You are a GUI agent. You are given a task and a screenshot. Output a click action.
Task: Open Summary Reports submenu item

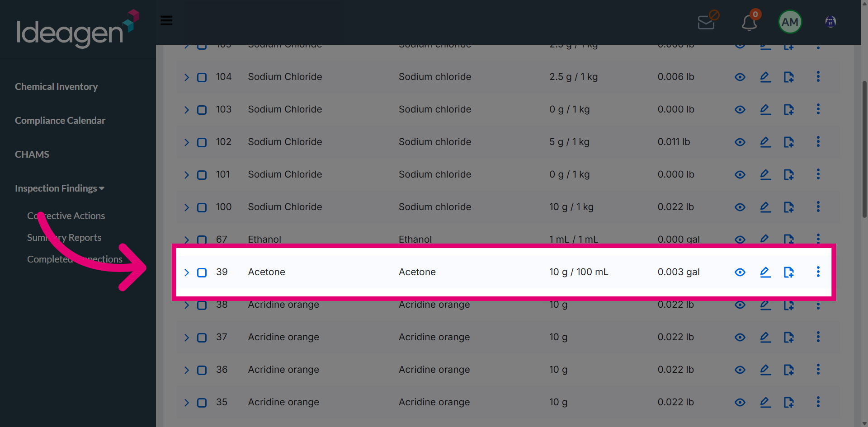click(x=64, y=237)
